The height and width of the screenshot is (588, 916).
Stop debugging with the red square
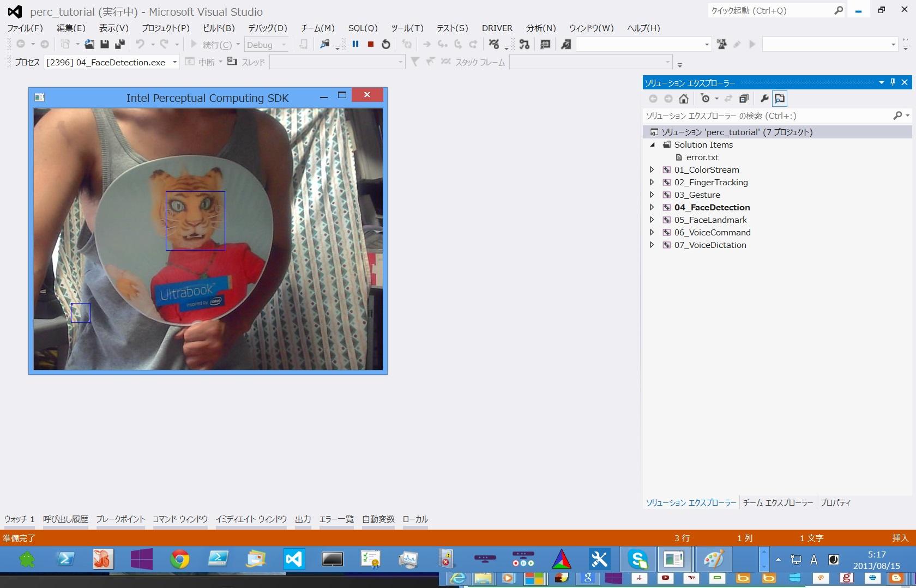point(371,45)
